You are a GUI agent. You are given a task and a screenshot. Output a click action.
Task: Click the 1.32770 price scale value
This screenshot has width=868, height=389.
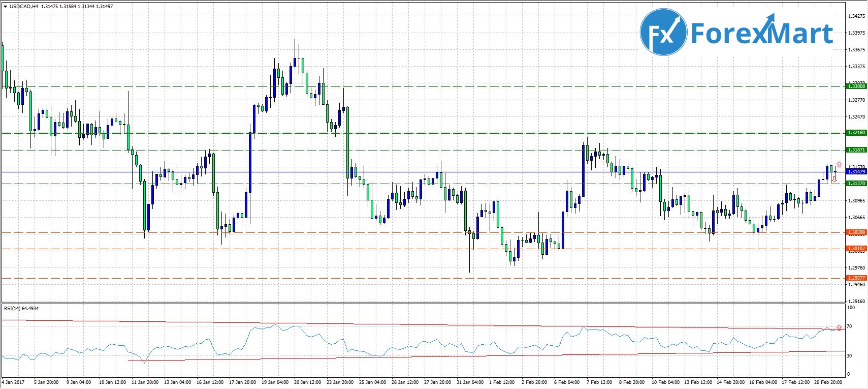[x=857, y=100]
